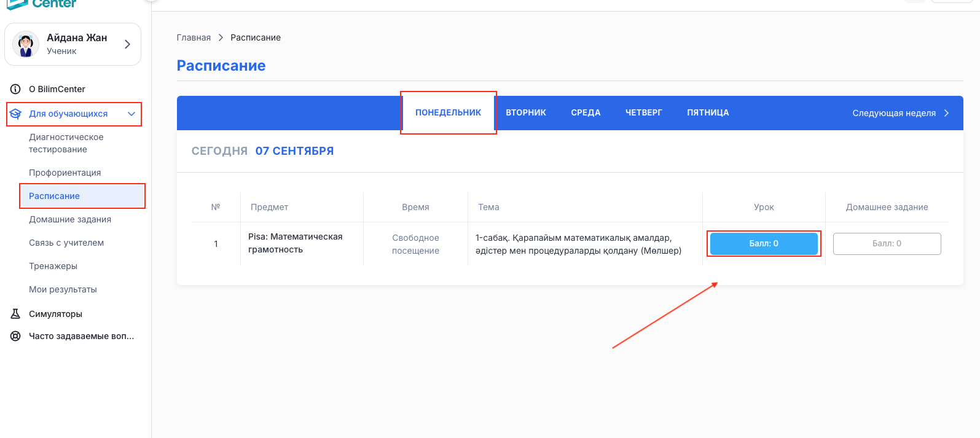
Task: Click subject Pisa: Математическая грамотность
Action: (295, 243)
